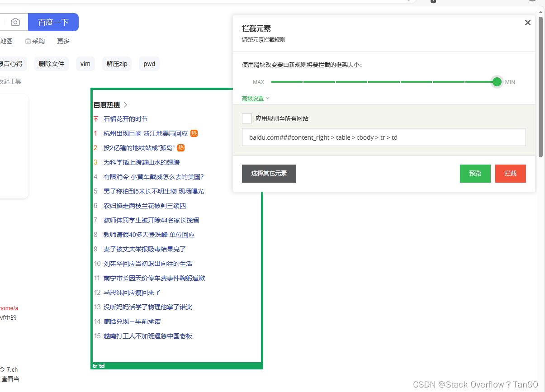The height and width of the screenshot is (392, 545).
Task: Click the camera image search icon
Action: tap(15, 22)
